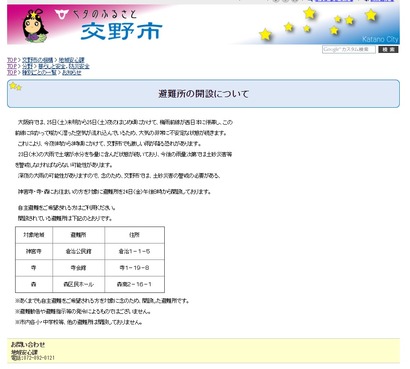Open TOP link in 交野市の組織 breadcrumb row

(x=12, y=60)
